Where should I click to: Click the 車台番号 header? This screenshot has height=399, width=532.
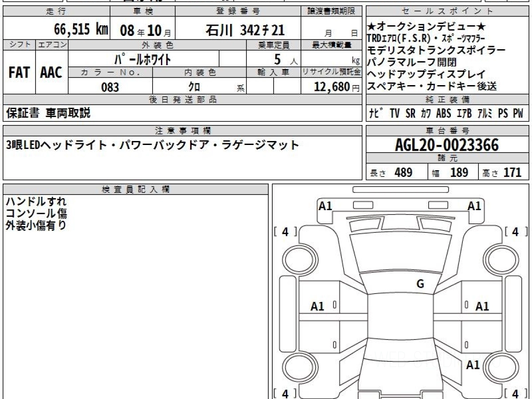tap(448, 131)
